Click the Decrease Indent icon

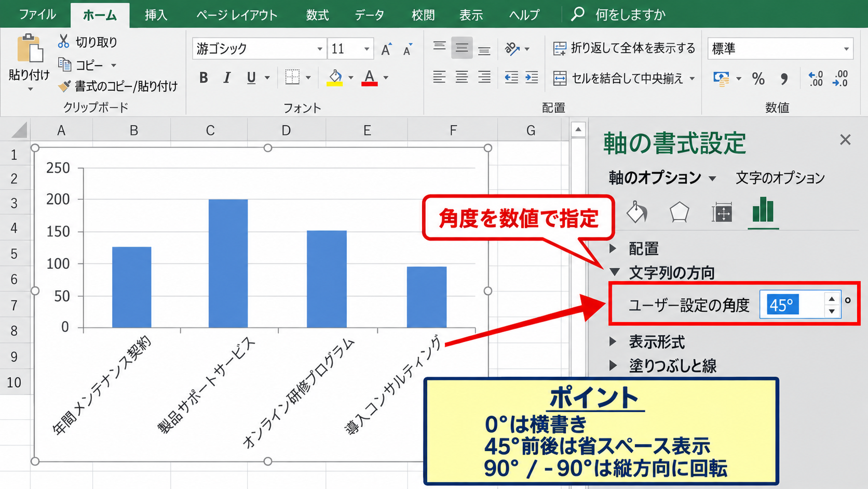pos(511,77)
